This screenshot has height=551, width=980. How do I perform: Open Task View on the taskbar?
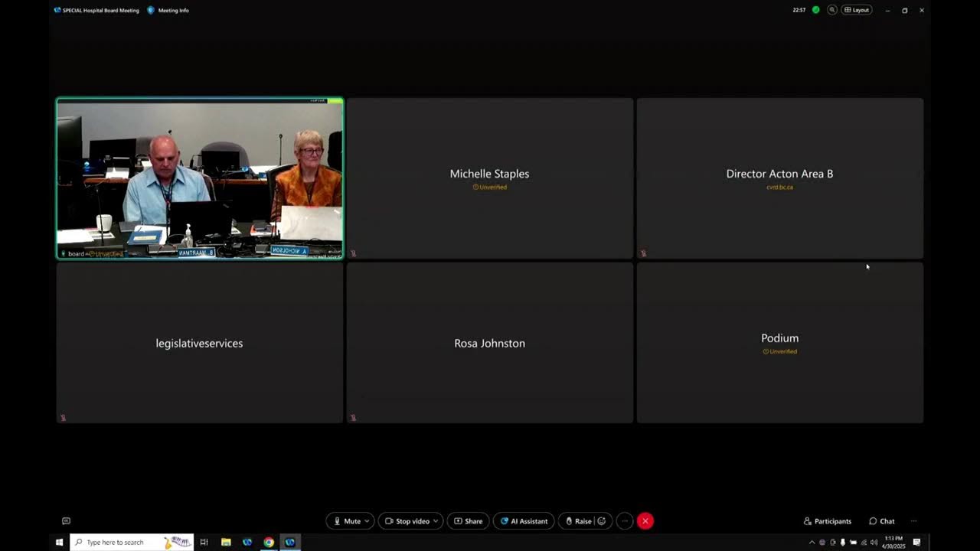(204, 542)
